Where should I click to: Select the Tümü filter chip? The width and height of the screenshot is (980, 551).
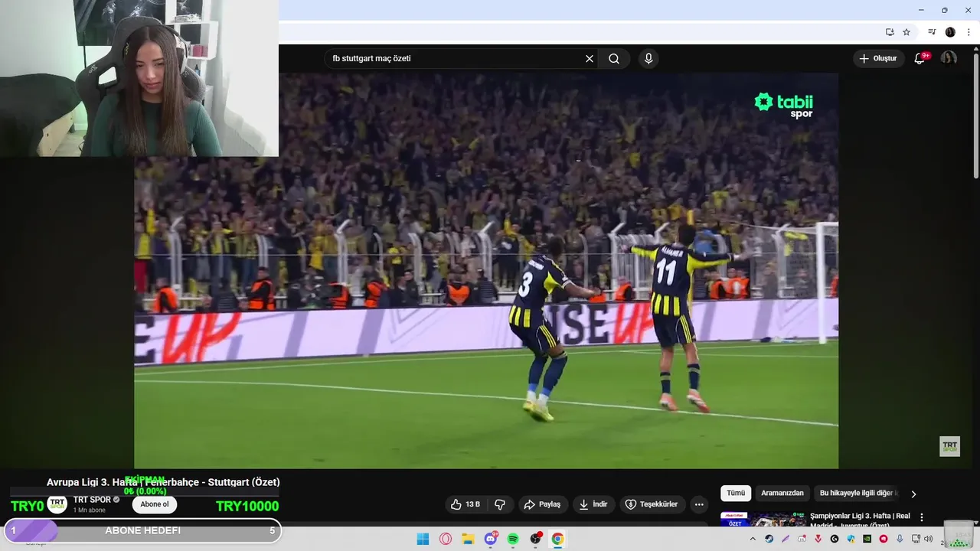click(736, 494)
